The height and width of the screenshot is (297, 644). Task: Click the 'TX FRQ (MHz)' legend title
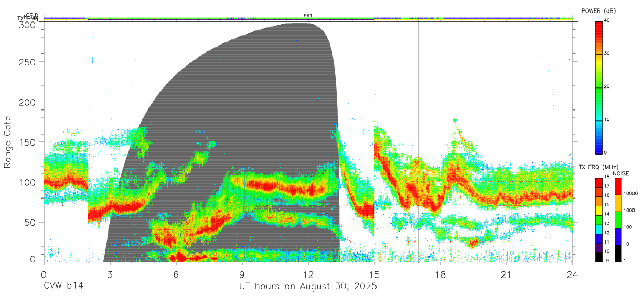597,167
